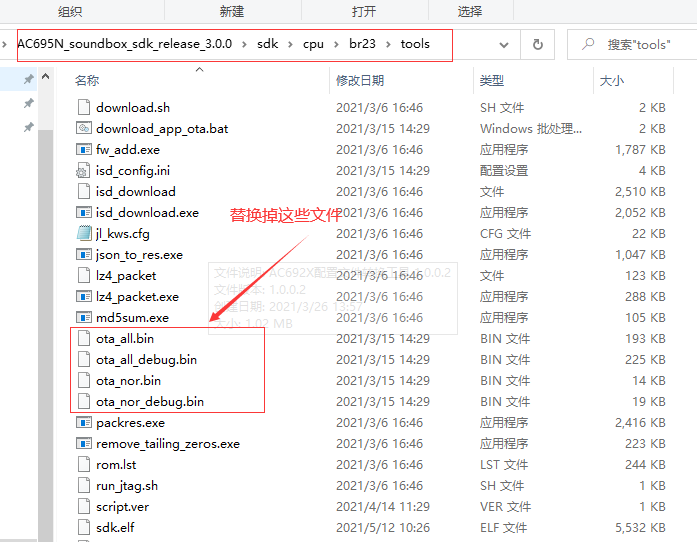Click the second quick access pin icon

click(28, 104)
